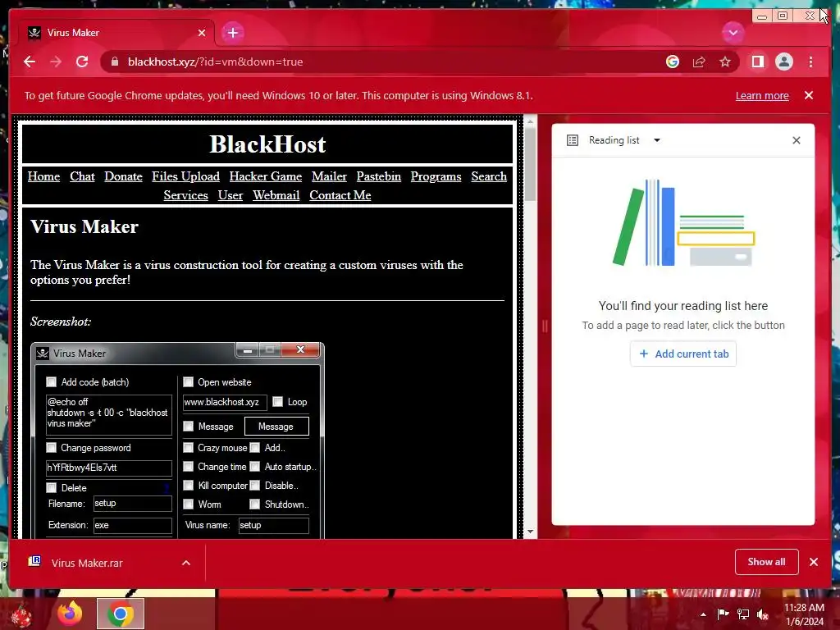Go back with the browser back arrow
Screen dimensions: 840x630
click(x=30, y=62)
